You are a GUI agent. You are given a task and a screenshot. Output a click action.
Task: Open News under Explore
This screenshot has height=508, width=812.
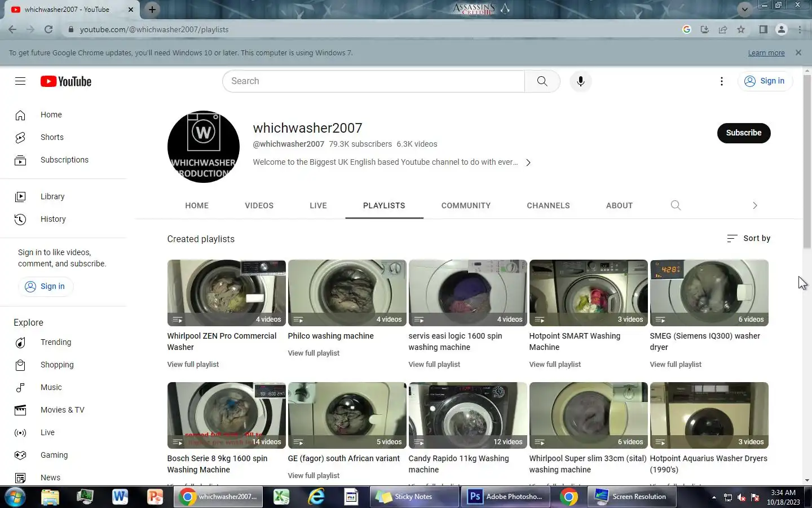[x=63, y=478]
